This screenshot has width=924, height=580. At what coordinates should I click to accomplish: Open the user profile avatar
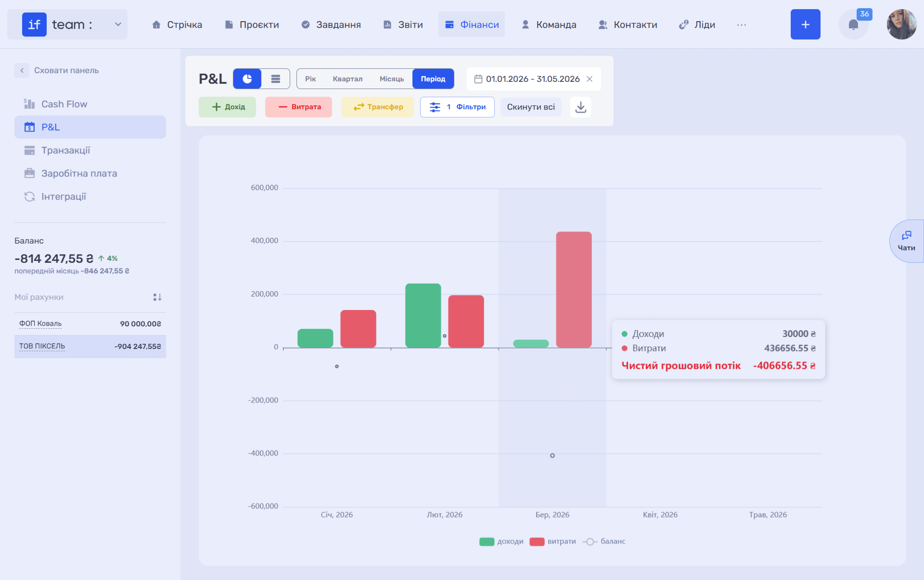tap(901, 25)
